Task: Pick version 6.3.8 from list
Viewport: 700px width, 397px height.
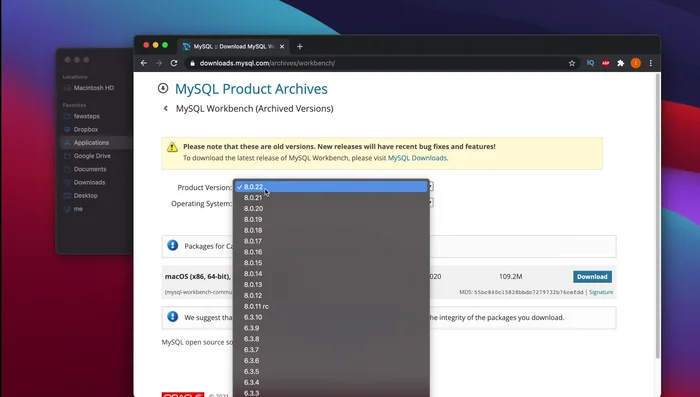Action: 331,339
